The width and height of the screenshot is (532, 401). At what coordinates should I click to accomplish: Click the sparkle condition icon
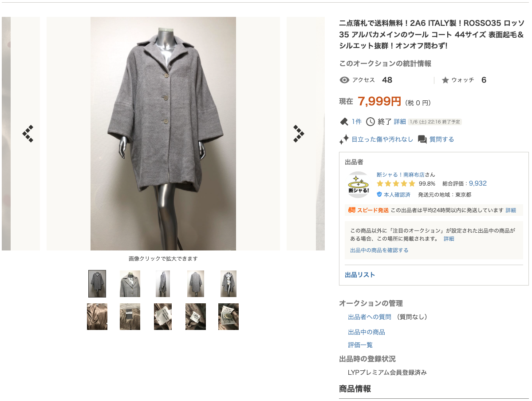point(344,139)
